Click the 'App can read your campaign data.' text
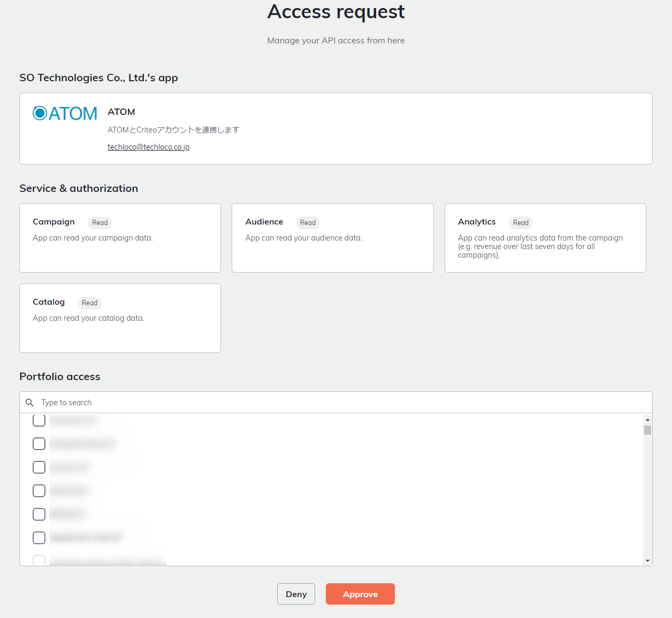This screenshot has width=672, height=618. [93, 238]
